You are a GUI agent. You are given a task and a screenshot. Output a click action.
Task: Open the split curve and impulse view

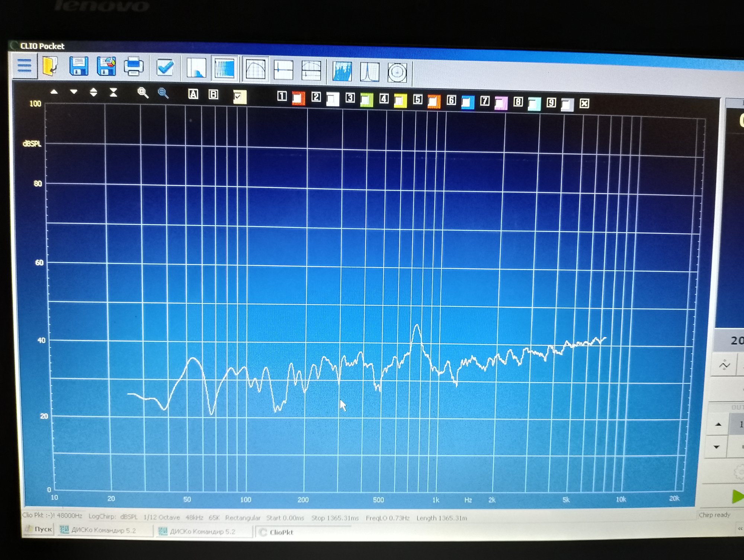(x=311, y=71)
